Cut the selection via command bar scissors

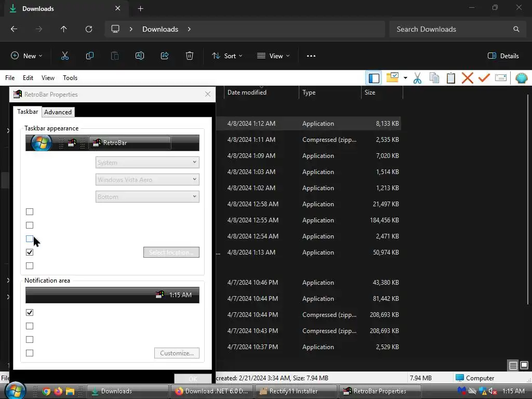pos(64,56)
